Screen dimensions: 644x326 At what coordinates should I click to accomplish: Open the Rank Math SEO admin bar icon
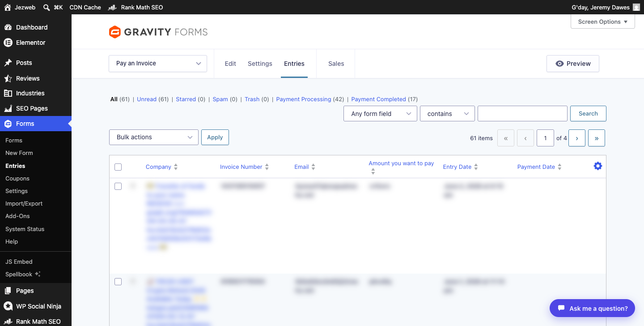click(x=113, y=7)
